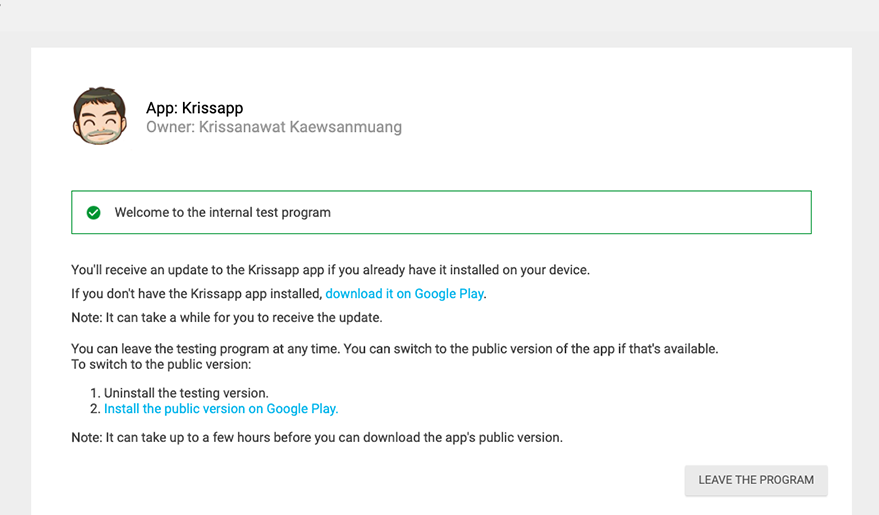Click the 'Owner: Krissanawat Kaewsanmuang' text
The height and width of the screenshot is (515, 879).
274,127
